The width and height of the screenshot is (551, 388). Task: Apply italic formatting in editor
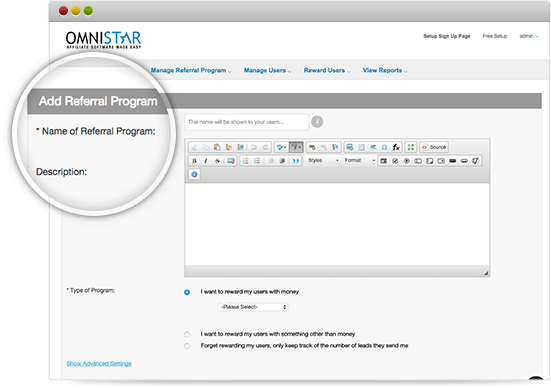[x=206, y=161]
